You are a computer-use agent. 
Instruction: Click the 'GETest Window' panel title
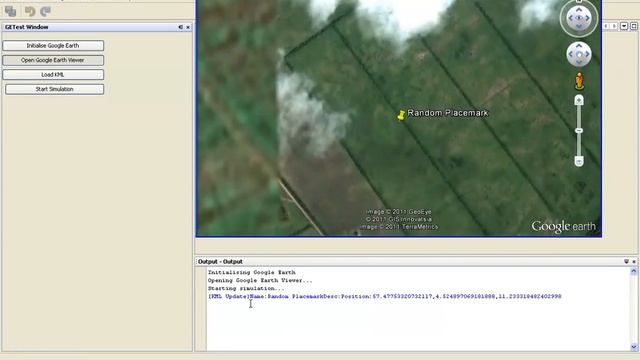click(x=27, y=27)
